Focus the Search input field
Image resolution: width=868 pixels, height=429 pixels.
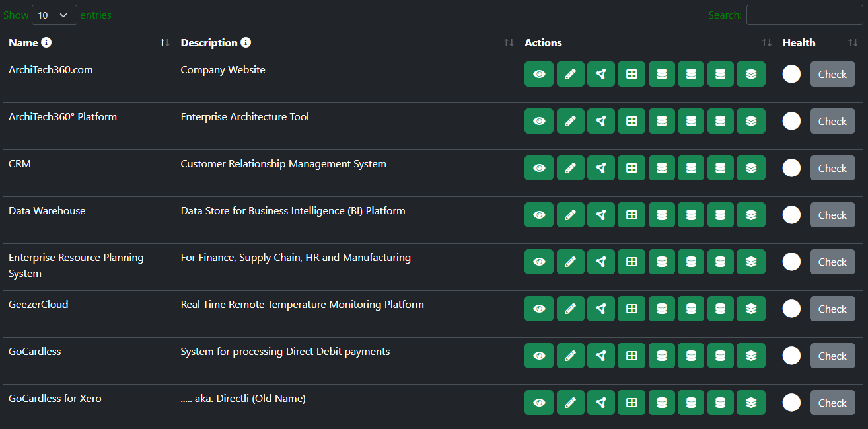(x=804, y=15)
